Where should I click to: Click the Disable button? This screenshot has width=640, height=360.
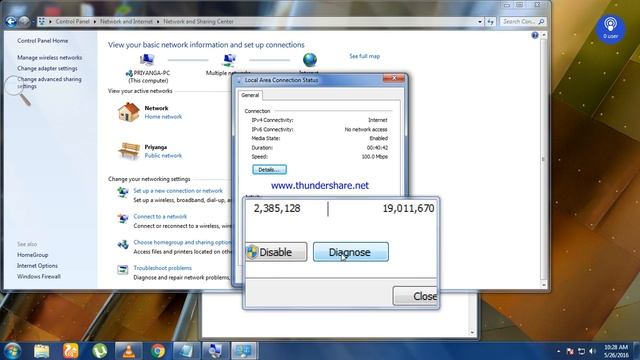coord(276,252)
